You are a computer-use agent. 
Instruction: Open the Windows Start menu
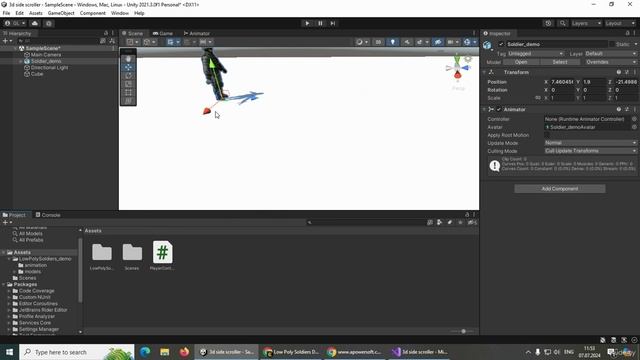click(x=9, y=352)
